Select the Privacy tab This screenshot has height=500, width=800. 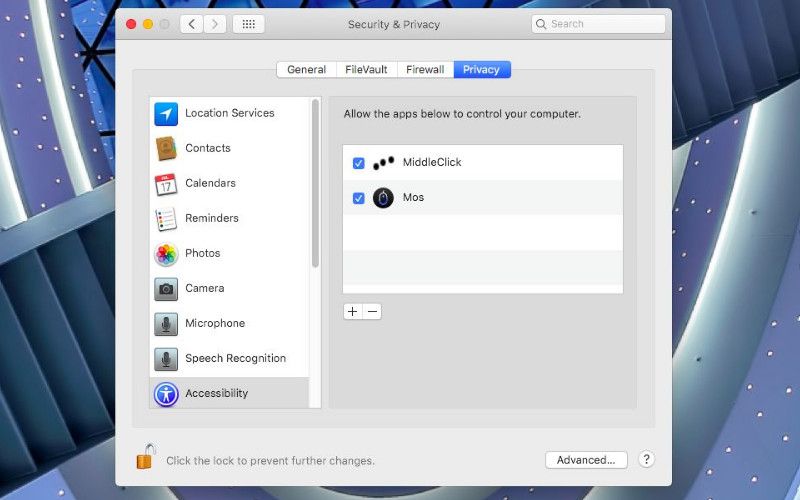482,69
